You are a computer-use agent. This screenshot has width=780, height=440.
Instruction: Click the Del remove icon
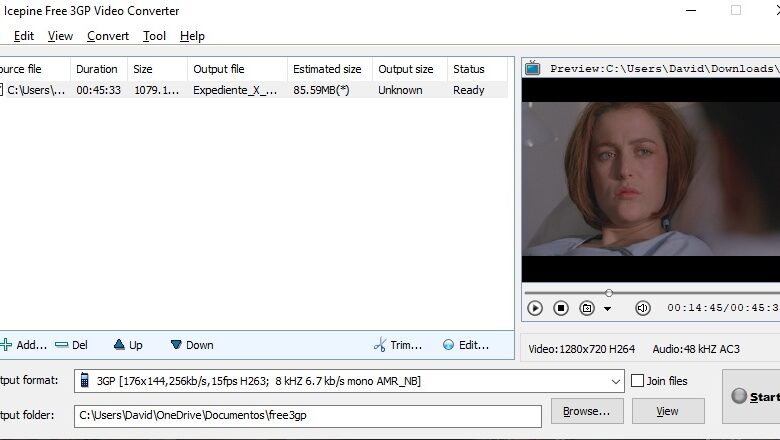pyautogui.click(x=62, y=344)
